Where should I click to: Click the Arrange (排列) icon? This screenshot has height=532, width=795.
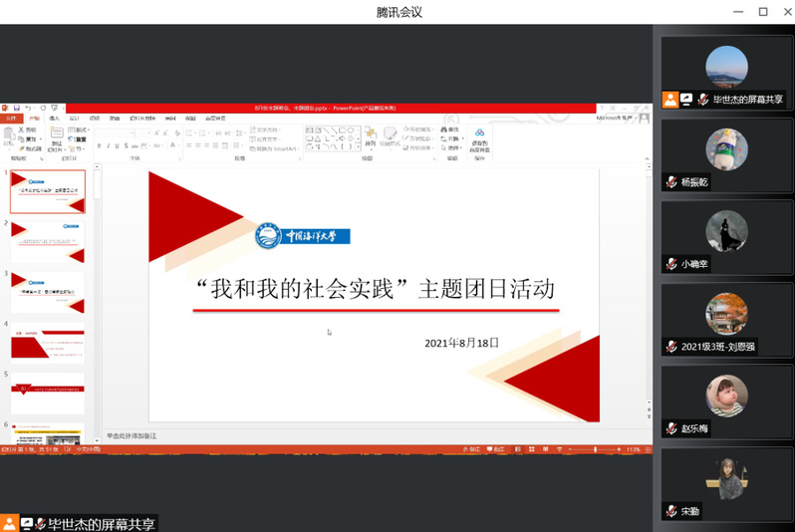(370, 135)
